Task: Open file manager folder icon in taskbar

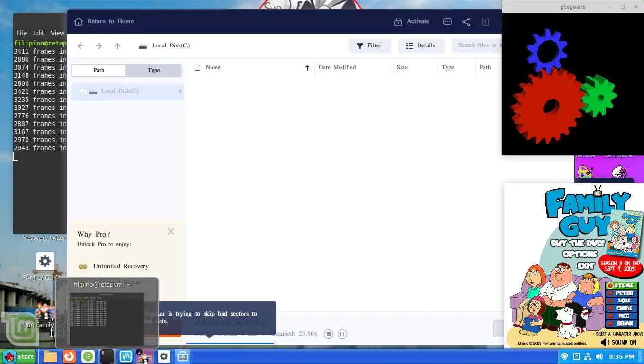Action: click(50, 356)
